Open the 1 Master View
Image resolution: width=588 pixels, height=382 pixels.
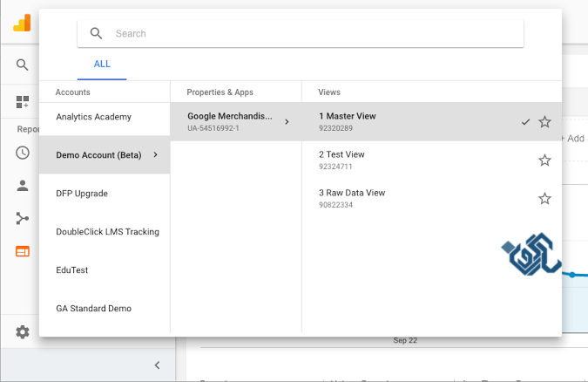(432, 122)
